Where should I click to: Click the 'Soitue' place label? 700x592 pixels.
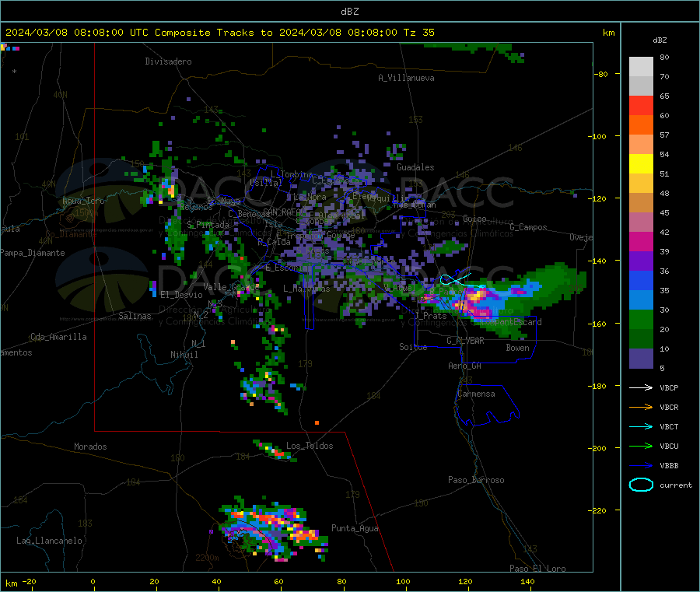[413, 347]
